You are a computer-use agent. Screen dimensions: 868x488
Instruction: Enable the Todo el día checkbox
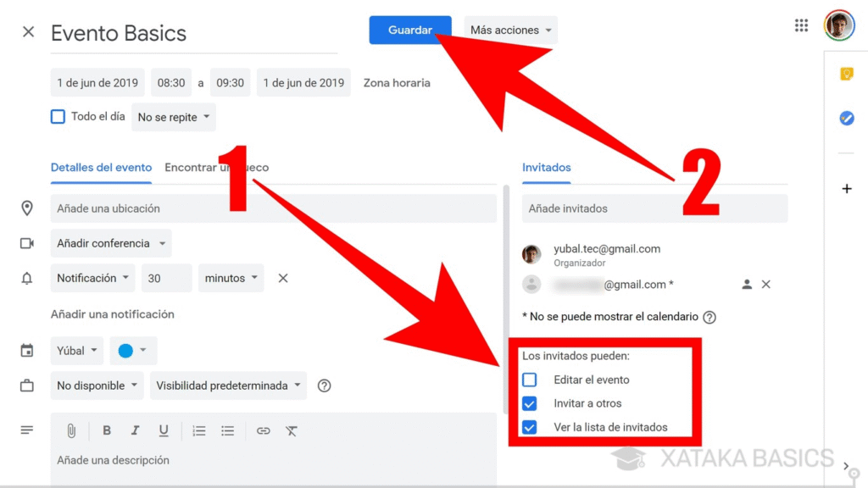click(58, 117)
